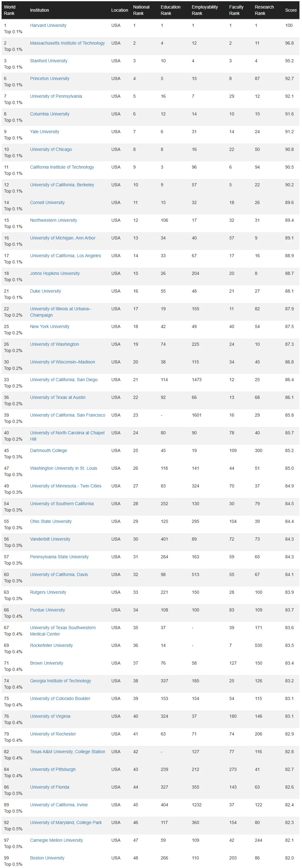Click University of California, Berkeley

[62, 185]
